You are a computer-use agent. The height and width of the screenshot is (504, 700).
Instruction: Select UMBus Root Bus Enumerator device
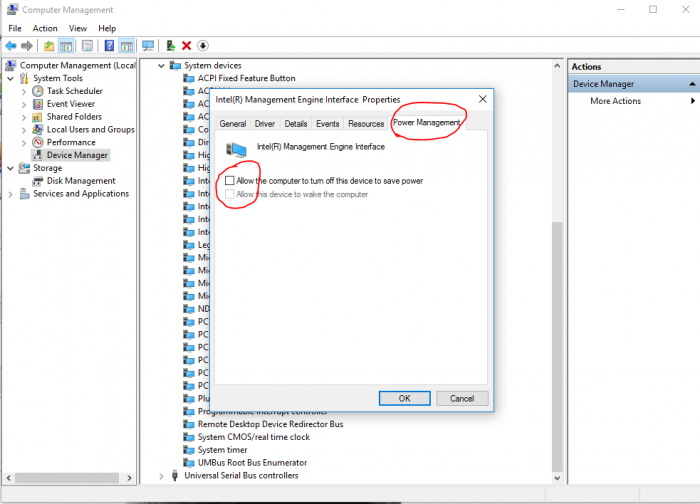click(x=252, y=463)
